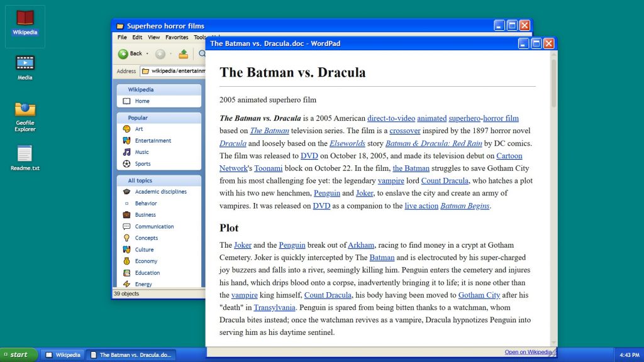Click the Forward arrow icon in explorer
Screen dimensions: 644x362
160,54
